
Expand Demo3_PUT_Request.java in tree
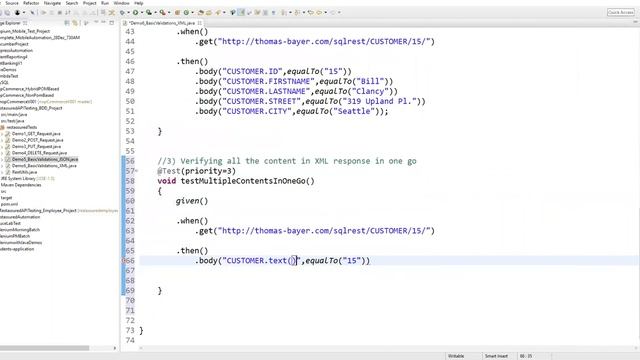click(x=2, y=147)
